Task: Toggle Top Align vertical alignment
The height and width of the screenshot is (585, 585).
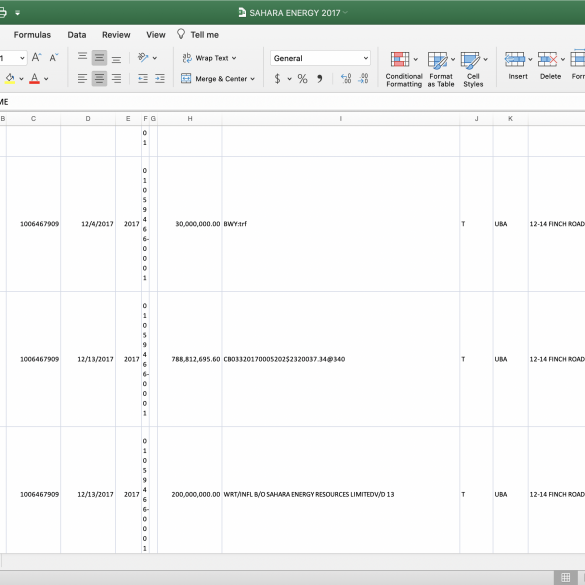Action: [82, 57]
